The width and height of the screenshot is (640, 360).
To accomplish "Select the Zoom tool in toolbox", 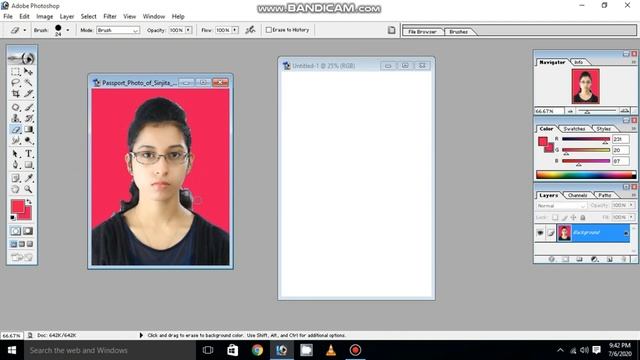I will point(28,189).
